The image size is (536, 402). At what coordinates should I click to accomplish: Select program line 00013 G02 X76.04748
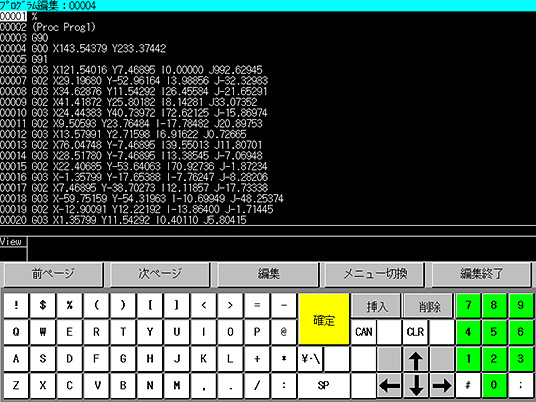[131, 145]
